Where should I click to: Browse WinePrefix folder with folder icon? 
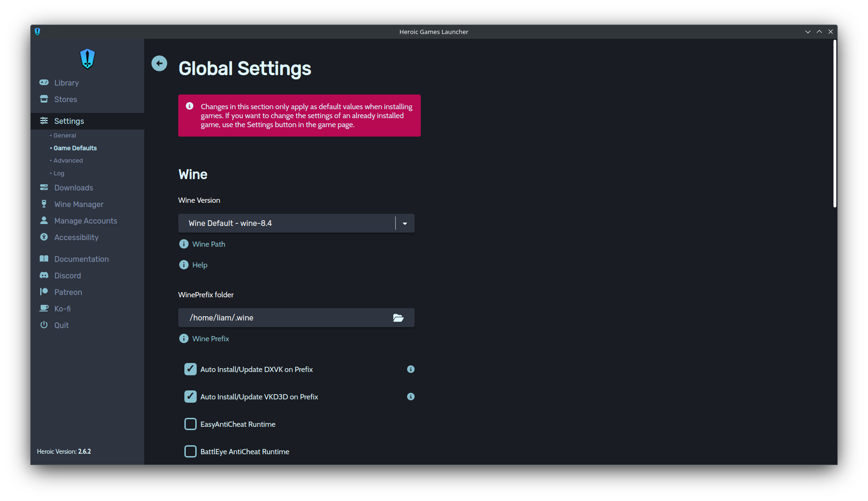[x=398, y=318]
